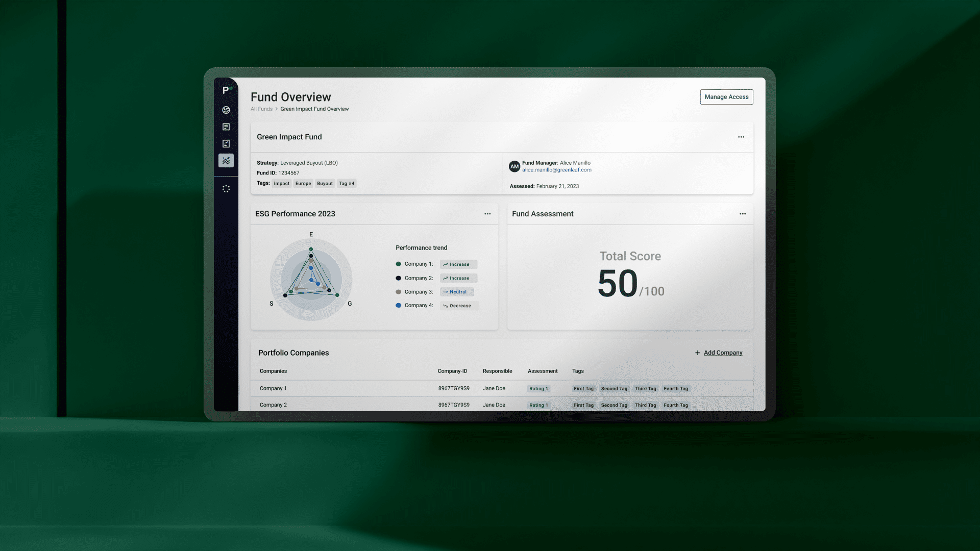Viewport: 980px width, 551px height.
Task: Navigate to All Funds via breadcrumb
Action: point(261,109)
